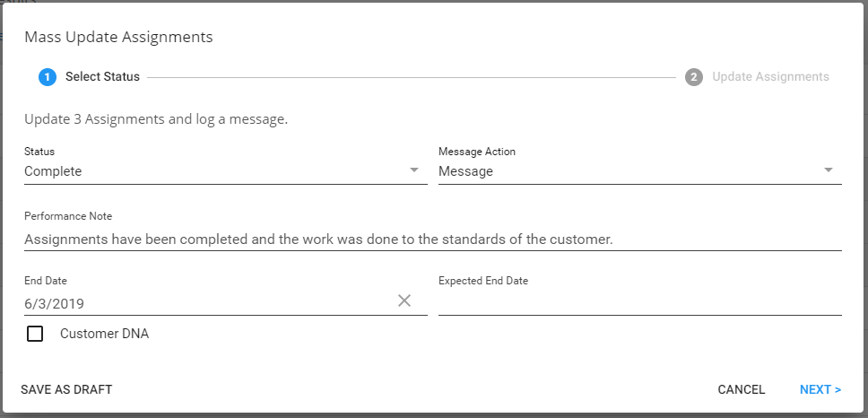
Task: Open the Status field showing Complete
Action: pyautogui.click(x=215, y=171)
